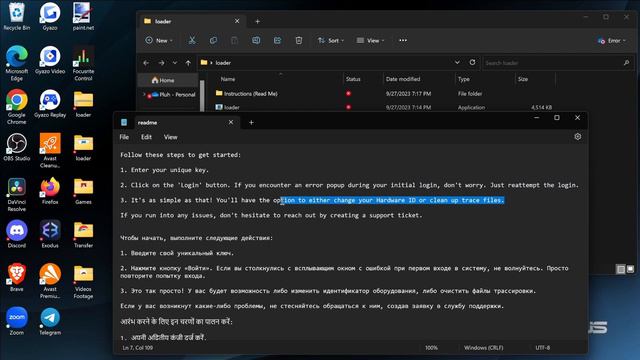This screenshot has width=640, height=360.
Task: Open the Firefox desktop icon
Action: click(50, 191)
